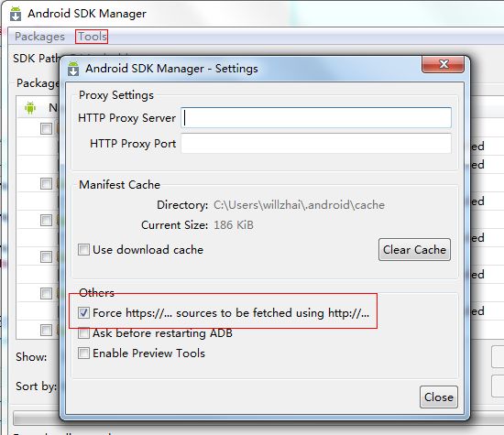Click the Close button in Settings dialog
The image size is (504, 435).
(x=438, y=397)
